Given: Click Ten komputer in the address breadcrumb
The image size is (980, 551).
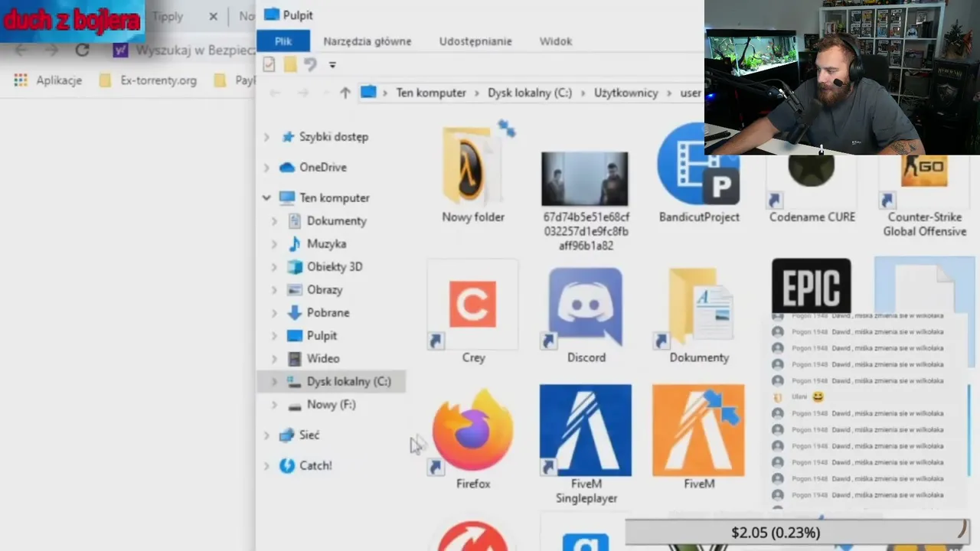Looking at the screenshot, I should [x=431, y=93].
